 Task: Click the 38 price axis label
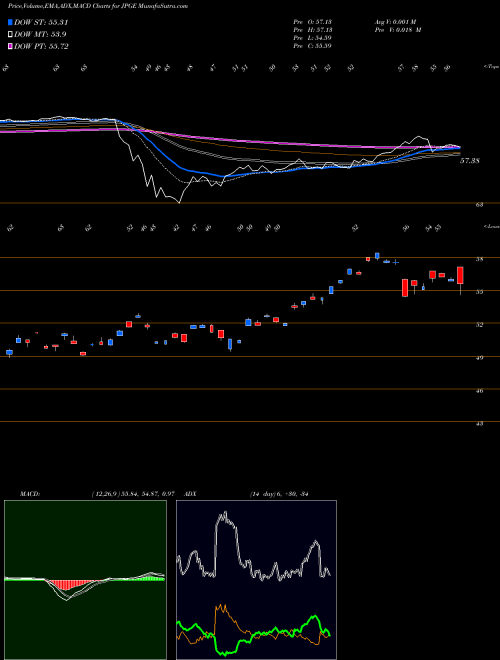coord(479,259)
